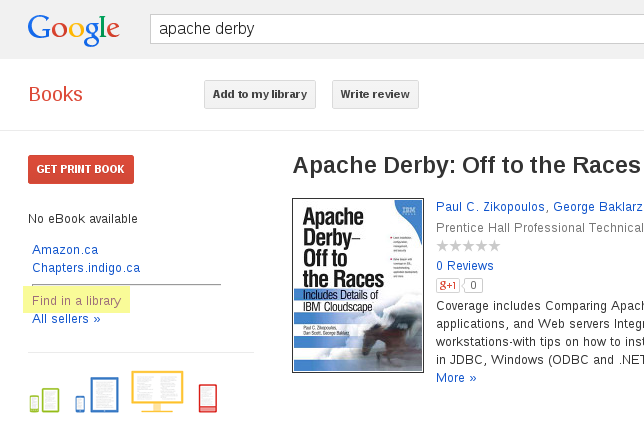Expand description with More » link
This screenshot has width=644, height=429.
point(456,378)
